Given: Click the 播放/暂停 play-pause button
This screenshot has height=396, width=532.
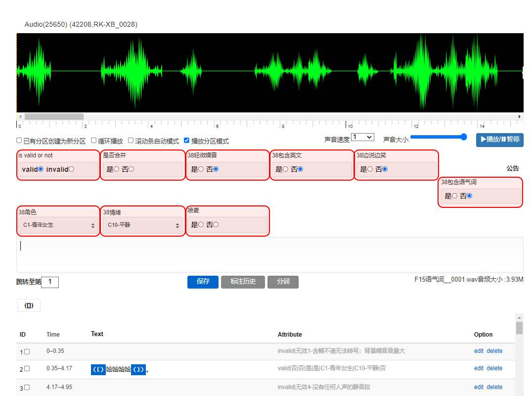Looking at the screenshot, I should tap(499, 140).
